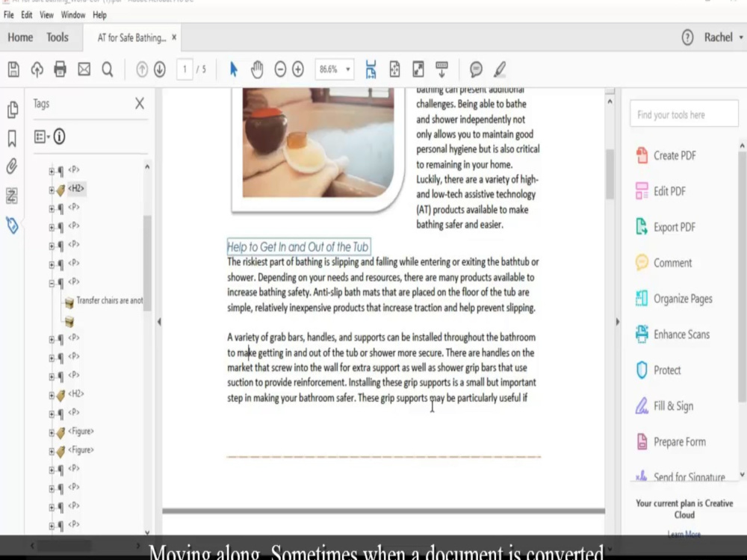Go to previous page arrow
Image resolution: width=747 pixels, height=560 pixels.
(x=142, y=69)
